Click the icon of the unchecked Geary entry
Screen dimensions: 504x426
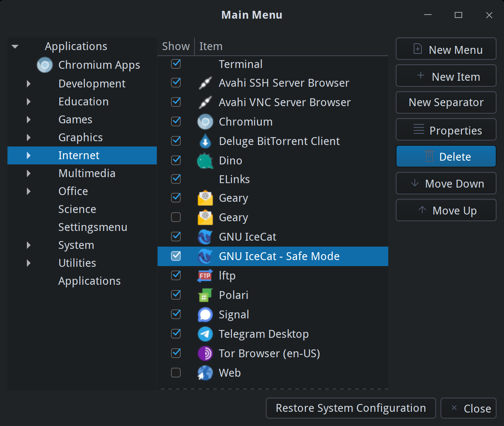(x=205, y=217)
